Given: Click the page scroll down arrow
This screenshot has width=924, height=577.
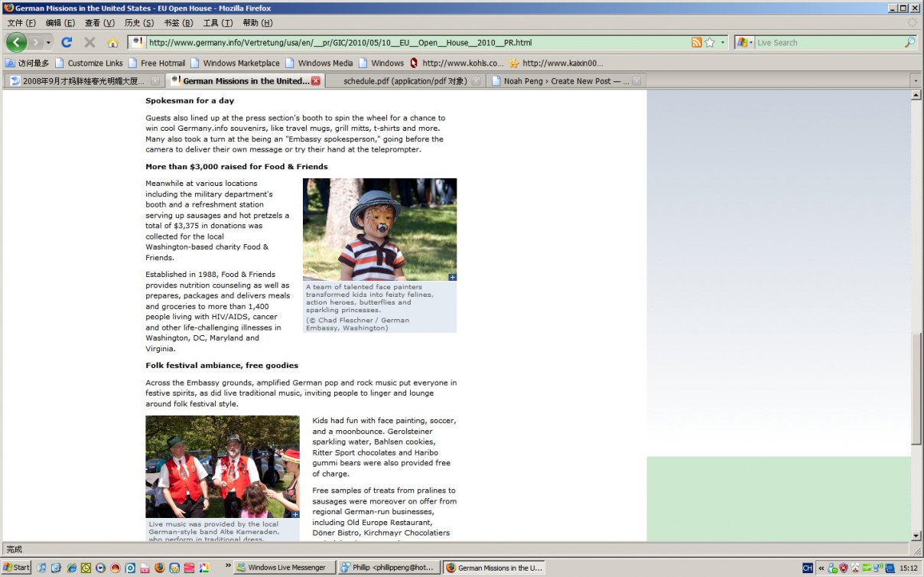Looking at the screenshot, I should click(x=916, y=536).
